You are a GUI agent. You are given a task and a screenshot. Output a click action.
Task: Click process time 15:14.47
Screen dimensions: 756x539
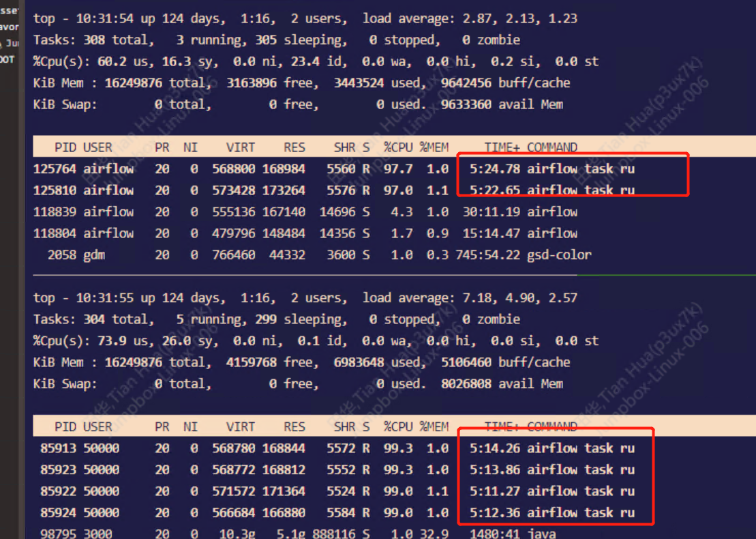pyautogui.click(x=492, y=233)
